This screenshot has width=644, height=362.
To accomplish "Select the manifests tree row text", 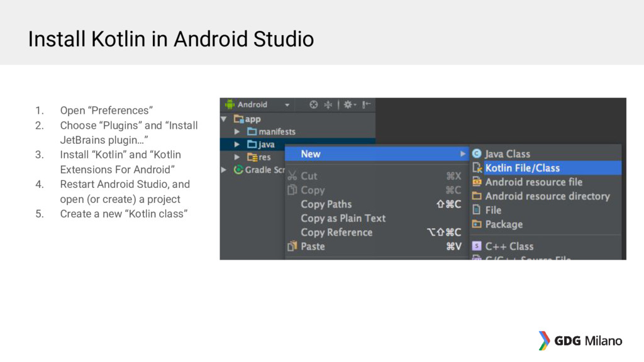I will (x=277, y=132).
